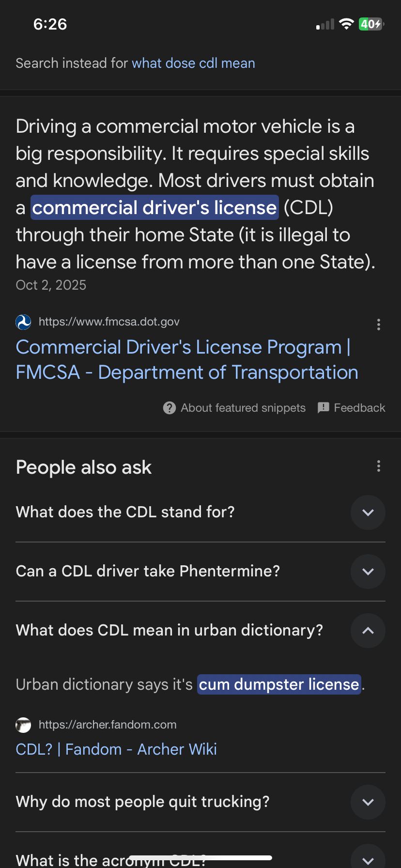Viewport: 401px width, 868px height.
Task: Tap the Feedback flag icon
Action: (323, 408)
